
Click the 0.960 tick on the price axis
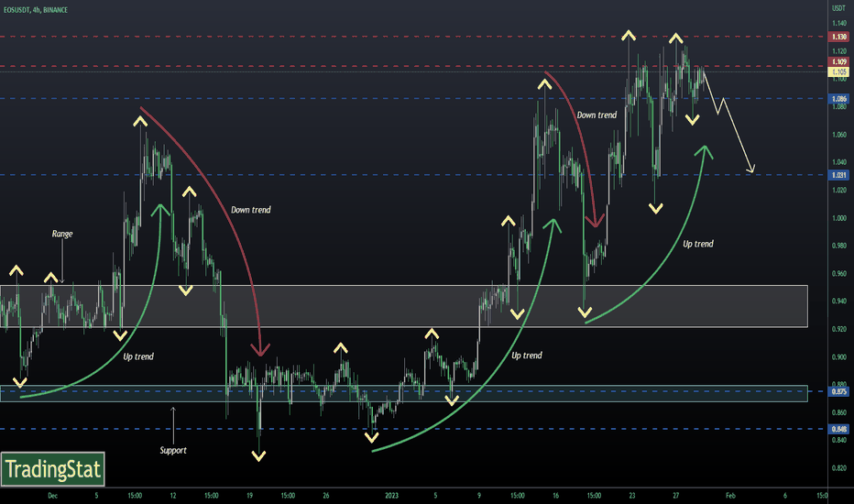839,273
